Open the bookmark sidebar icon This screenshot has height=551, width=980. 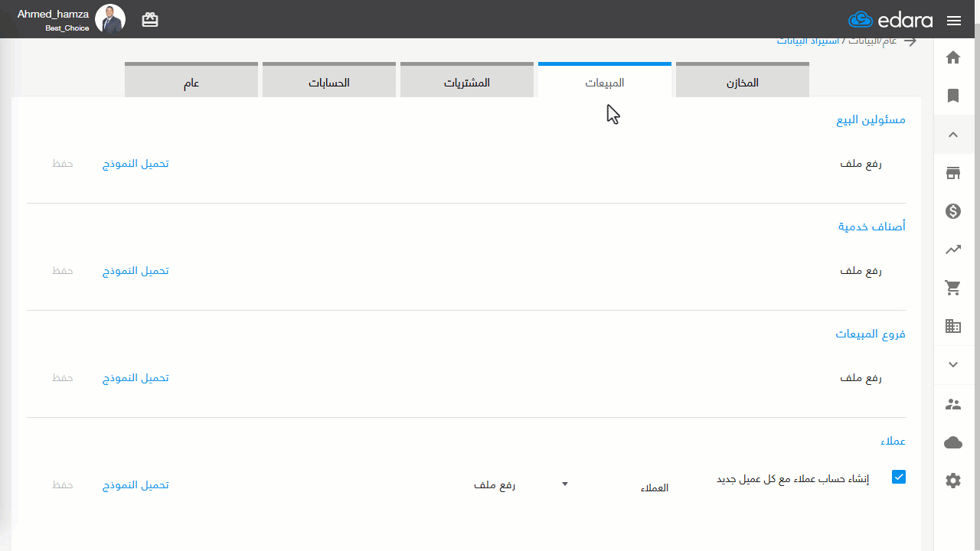coord(953,96)
